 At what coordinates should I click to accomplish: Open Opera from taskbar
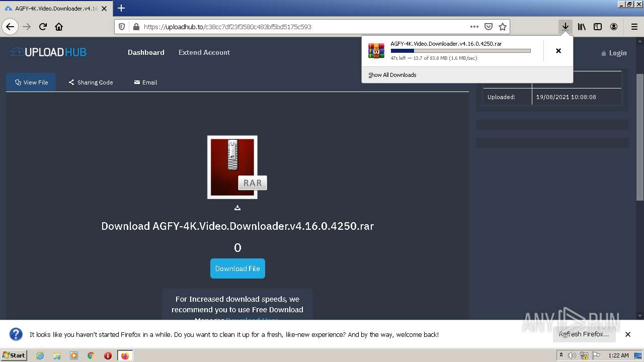click(108, 355)
